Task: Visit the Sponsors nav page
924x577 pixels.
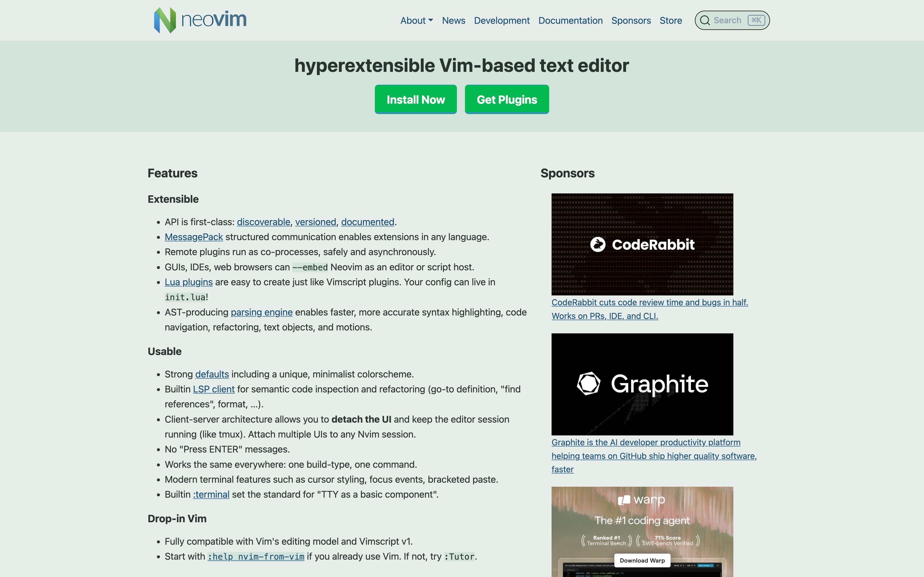Action: tap(631, 21)
